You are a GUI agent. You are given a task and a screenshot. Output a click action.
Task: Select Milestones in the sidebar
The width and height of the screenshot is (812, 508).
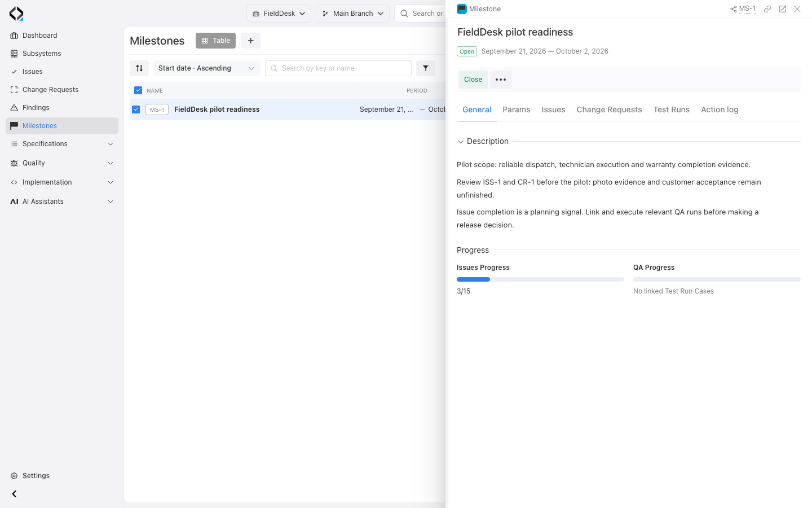click(62, 126)
